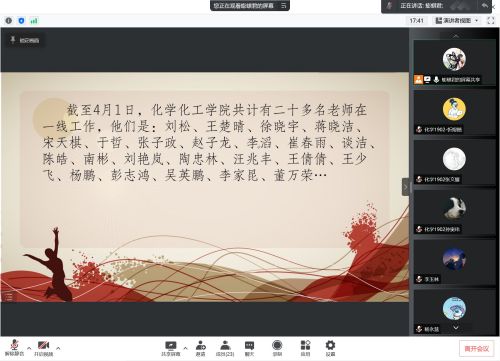500x361 pixels.
Task: Open menu on screen-viewing notification bar
Action: pos(284,6)
